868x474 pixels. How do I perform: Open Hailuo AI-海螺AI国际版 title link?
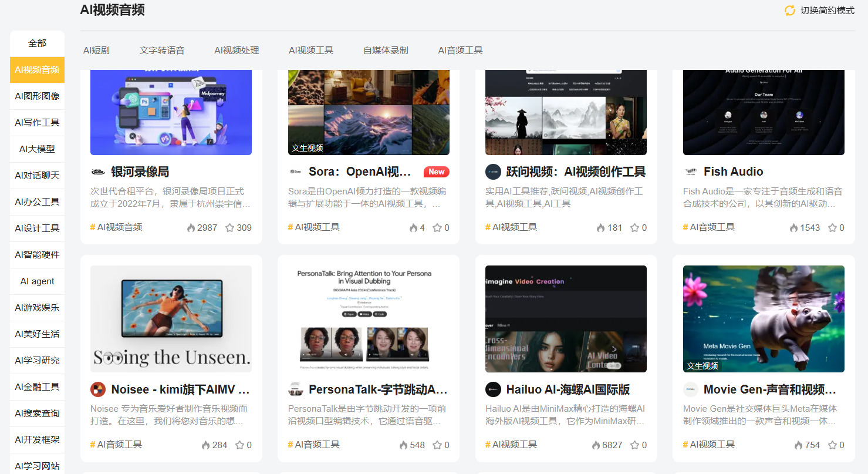pyautogui.click(x=568, y=389)
